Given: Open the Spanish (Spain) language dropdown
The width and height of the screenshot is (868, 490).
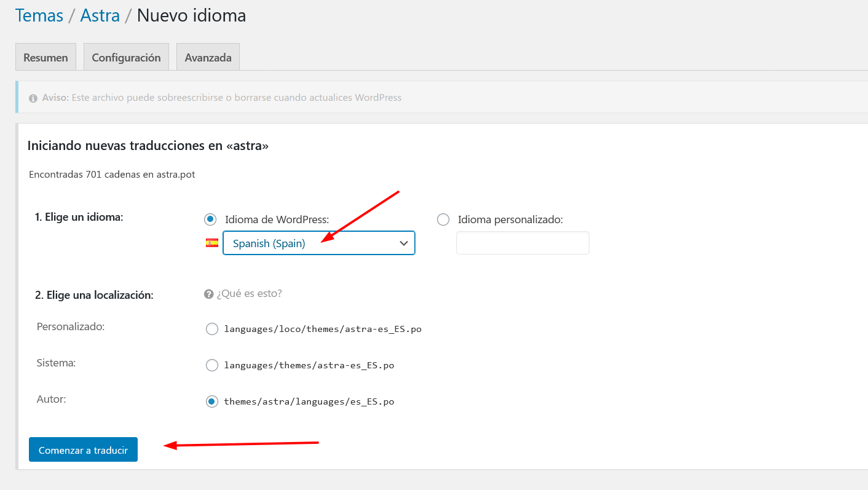Looking at the screenshot, I should tap(318, 243).
